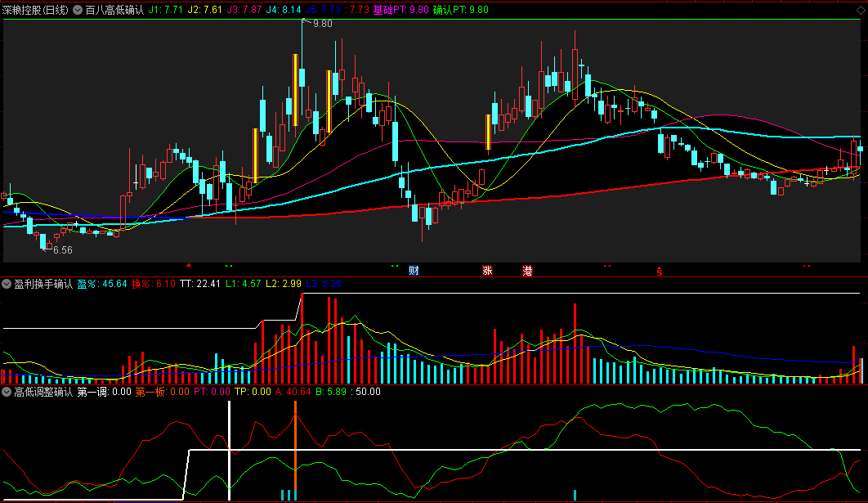Click the 6.56 low price annotation

tap(63, 250)
